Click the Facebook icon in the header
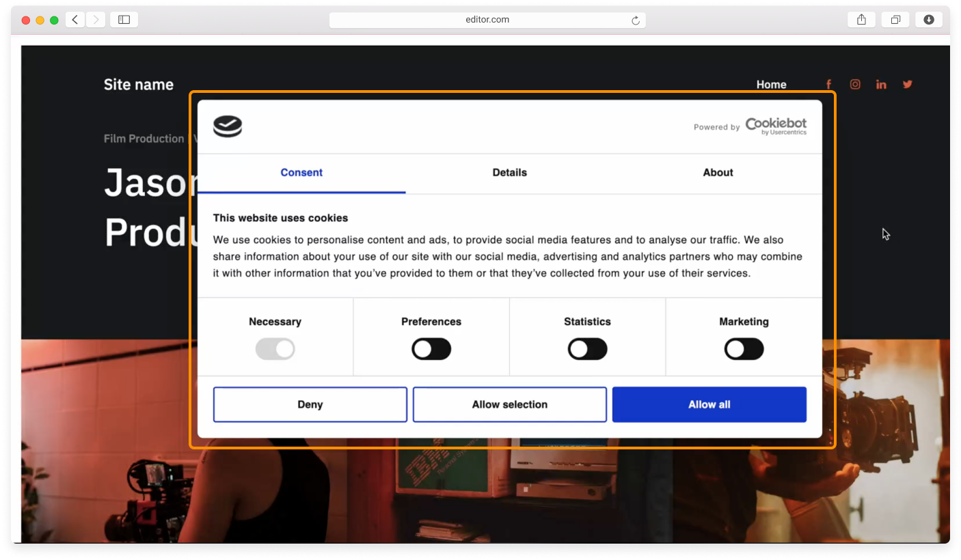This screenshot has height=560, width=961. pos(828,83)
